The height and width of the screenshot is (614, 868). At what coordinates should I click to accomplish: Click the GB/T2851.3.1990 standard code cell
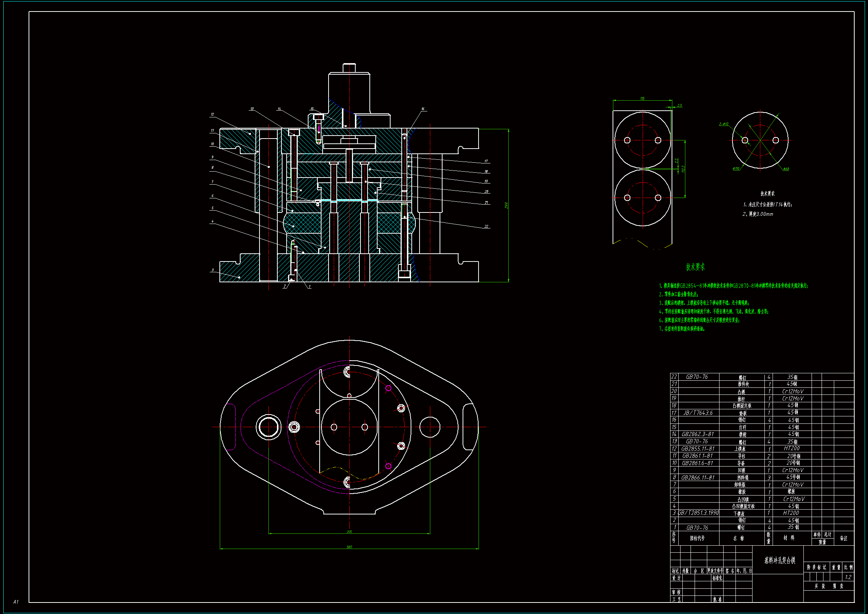[x=698, y=513]
